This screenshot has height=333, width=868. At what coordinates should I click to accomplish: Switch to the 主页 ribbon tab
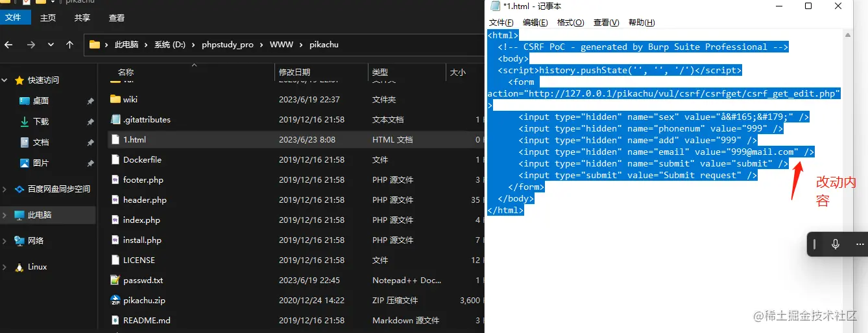pos(48,18)
